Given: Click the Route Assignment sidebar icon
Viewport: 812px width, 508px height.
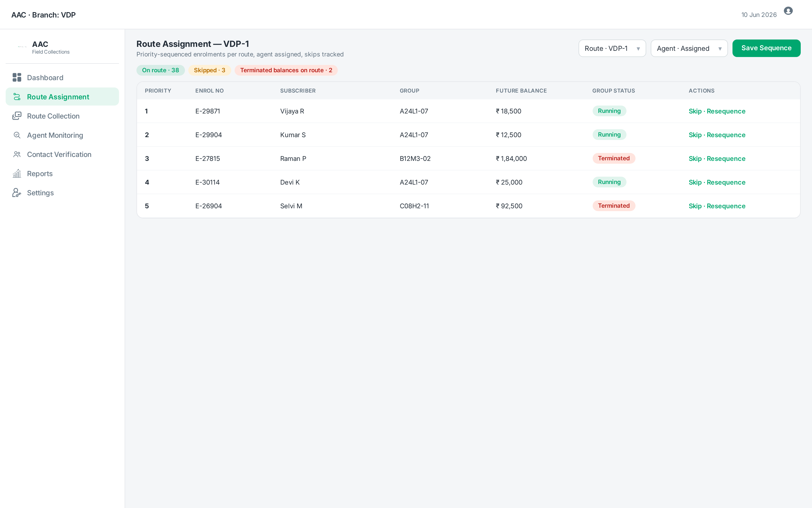Looking at the screenshot, I should pyautogui.click(x=17, y=97).
